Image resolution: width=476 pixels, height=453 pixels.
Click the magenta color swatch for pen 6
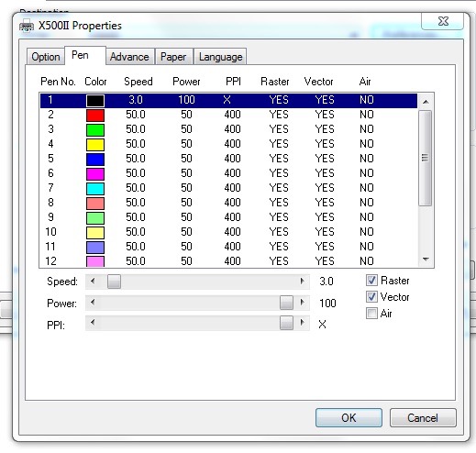[95, 173]
